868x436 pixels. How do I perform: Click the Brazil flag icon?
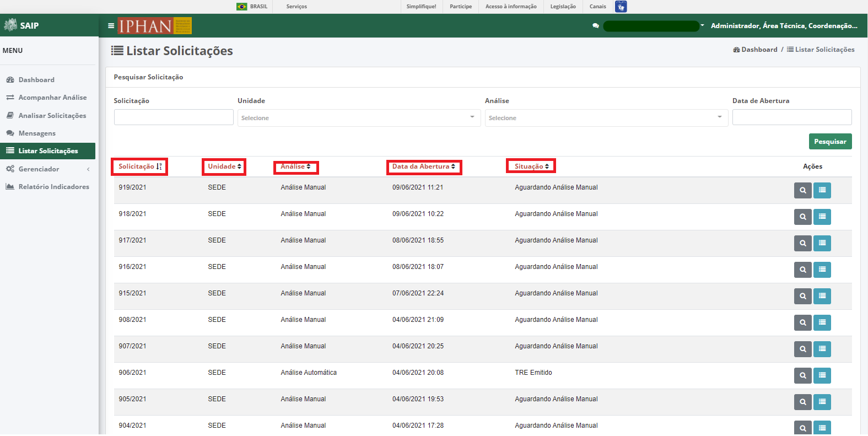point(241,7)
